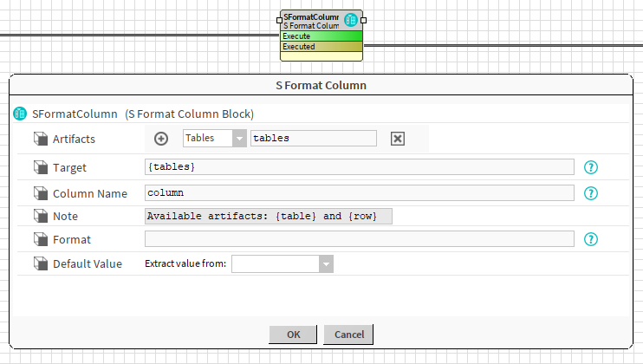Remove the tables artifact with X icon
This screenshot has height=364, width=643.
pos(398,139)
